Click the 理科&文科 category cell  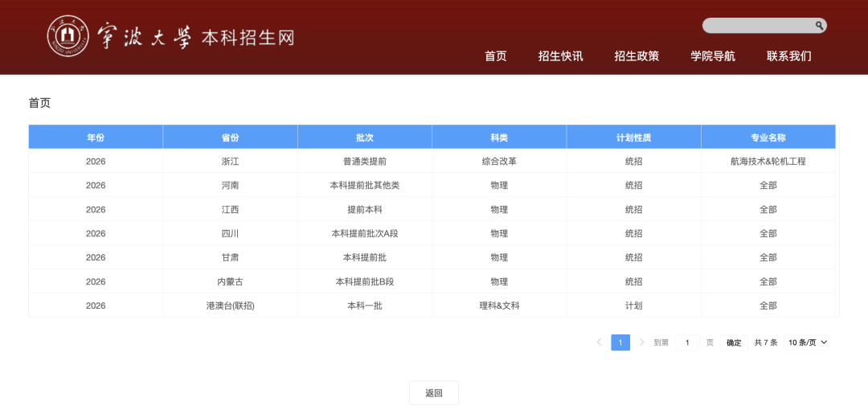[499, 305]
